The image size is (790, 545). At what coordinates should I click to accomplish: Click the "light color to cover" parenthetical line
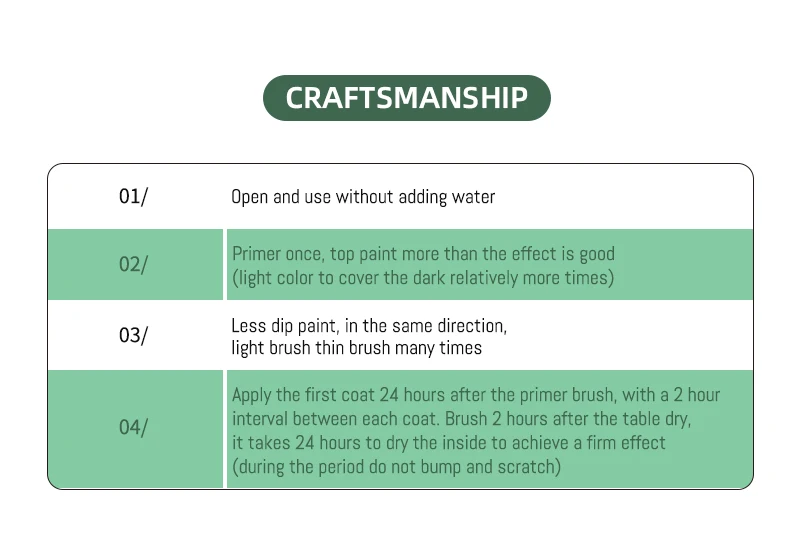point(421,277)
